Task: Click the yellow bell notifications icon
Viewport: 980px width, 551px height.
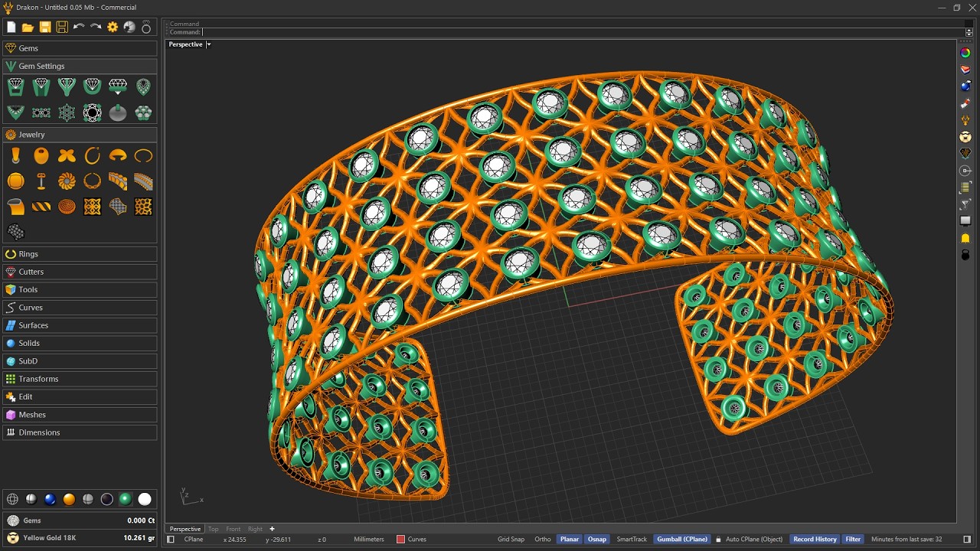Action: 965,238
